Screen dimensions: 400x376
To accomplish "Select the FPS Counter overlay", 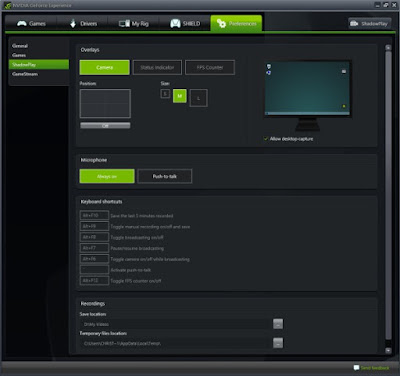I will click(210, 67).
